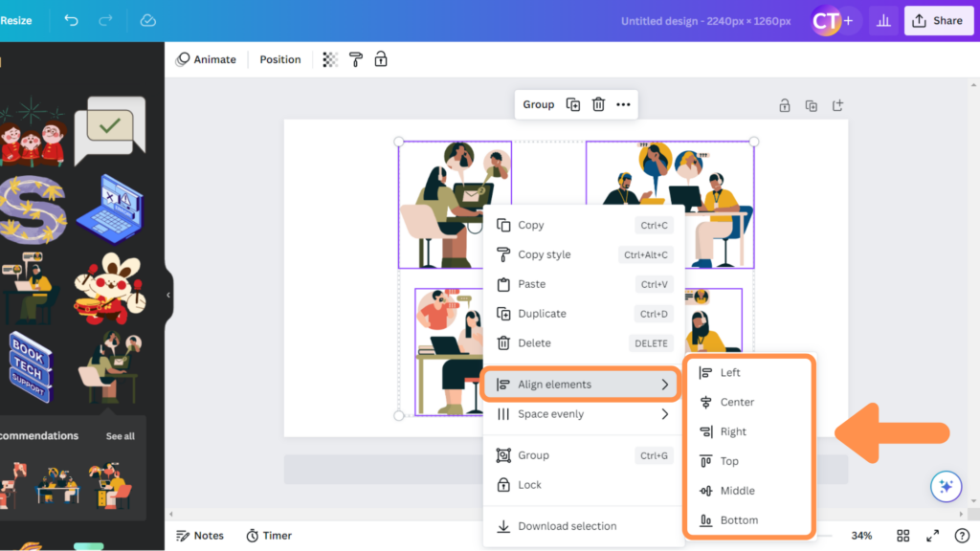Open the three-dot more options menu
The width and height of the screenshot is (980, 551).
pyautogui.click(x=623, y=104)
